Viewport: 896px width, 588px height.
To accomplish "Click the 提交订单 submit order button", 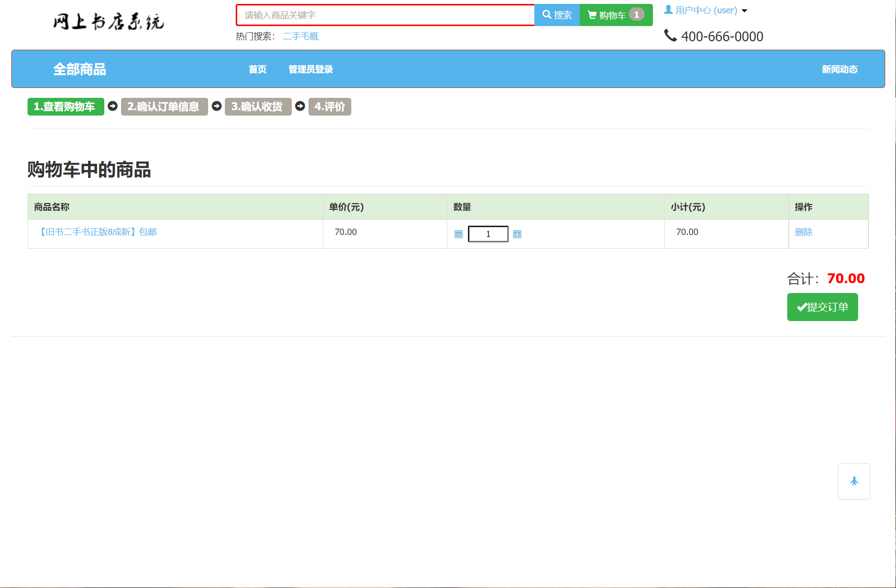I will [823, 307].
